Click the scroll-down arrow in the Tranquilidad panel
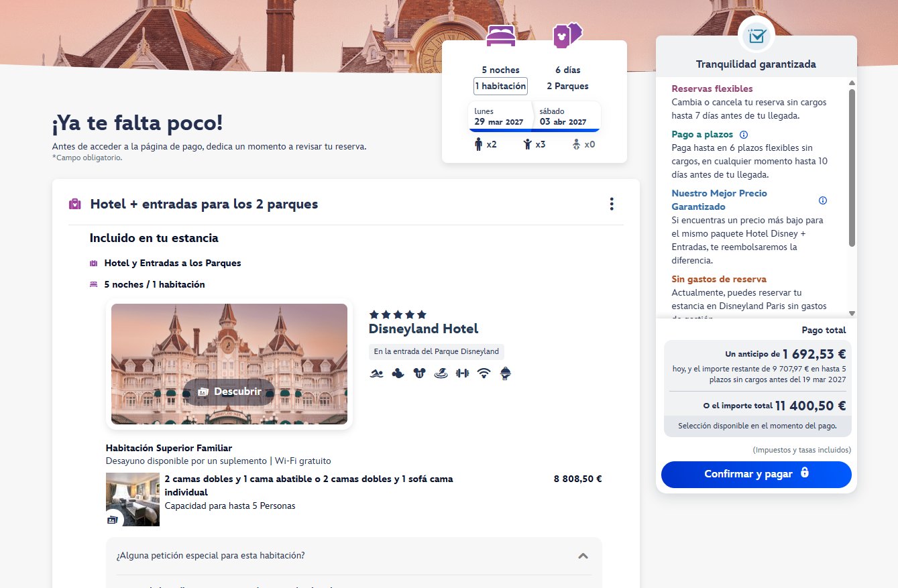Screen dimensions: 898x588 (x=852, y=313)
